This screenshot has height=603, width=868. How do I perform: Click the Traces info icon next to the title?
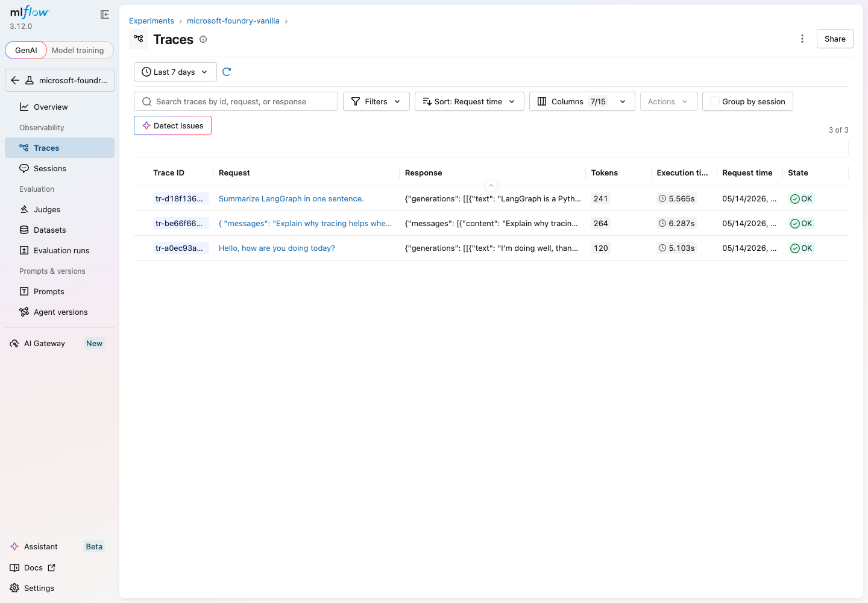[203, 39]
